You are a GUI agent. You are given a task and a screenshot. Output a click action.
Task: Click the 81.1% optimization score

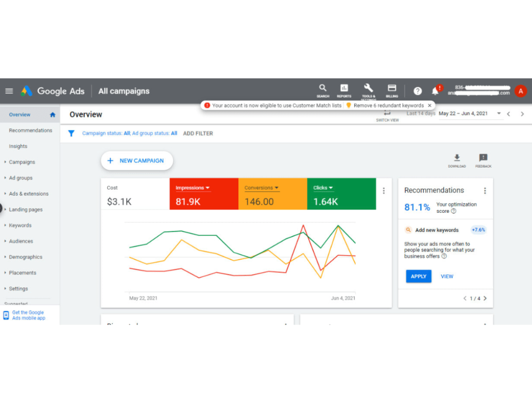point(417,207)
